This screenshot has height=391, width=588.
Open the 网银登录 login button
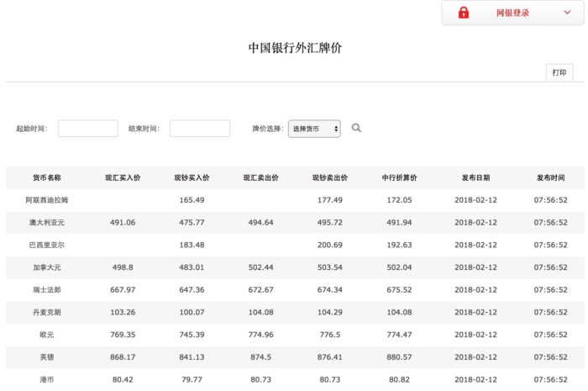click(x=512, y=13)
